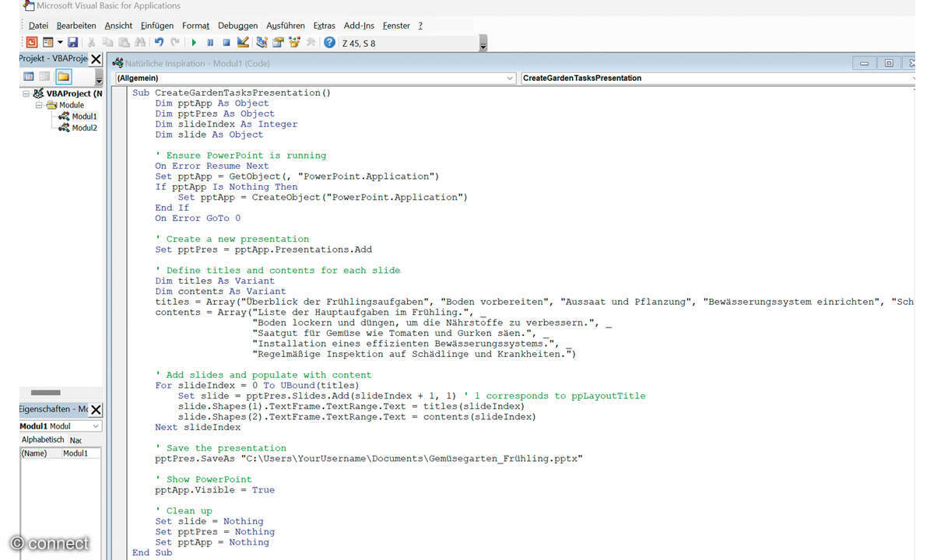The image size is (934, 560).
Task: Run the macro with the green play icon
Action: (x=194, y=43)
